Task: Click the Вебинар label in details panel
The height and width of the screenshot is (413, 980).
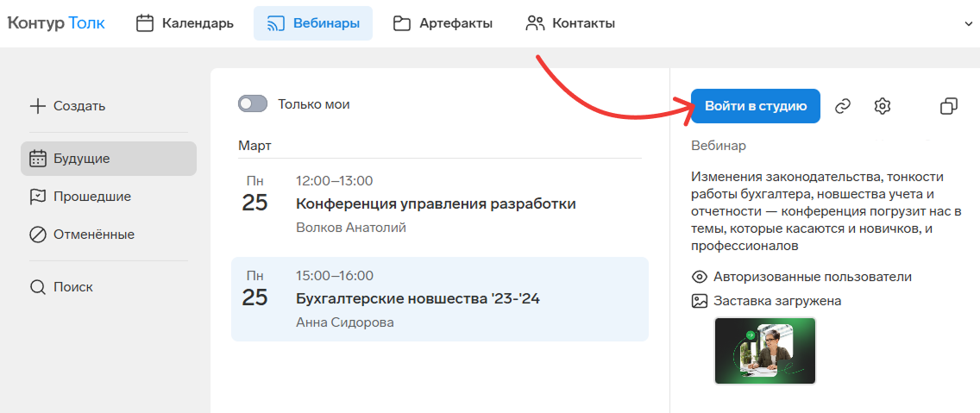Action: (x=718, y=147)
